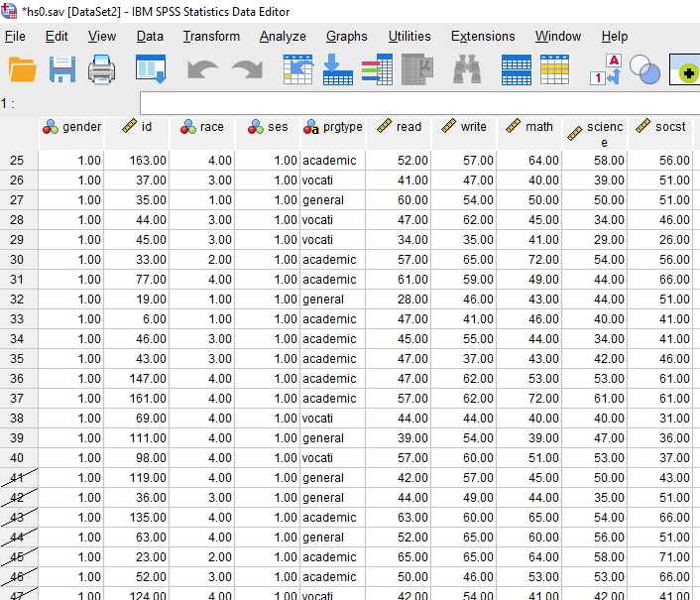Select row number 36 header
This screenshot has height=600, width=700.
pos(17,379)
